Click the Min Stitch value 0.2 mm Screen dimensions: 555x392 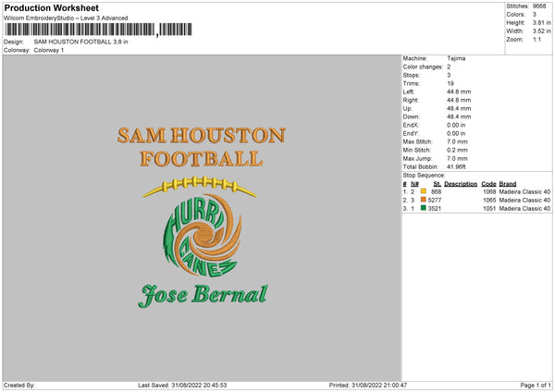coord(457,150)
